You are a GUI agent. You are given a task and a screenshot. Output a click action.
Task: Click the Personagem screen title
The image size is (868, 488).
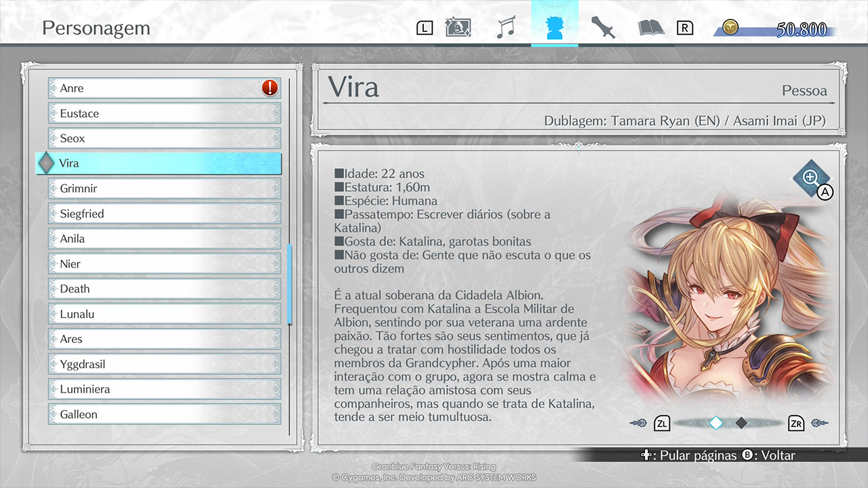[x=96, y=28]
